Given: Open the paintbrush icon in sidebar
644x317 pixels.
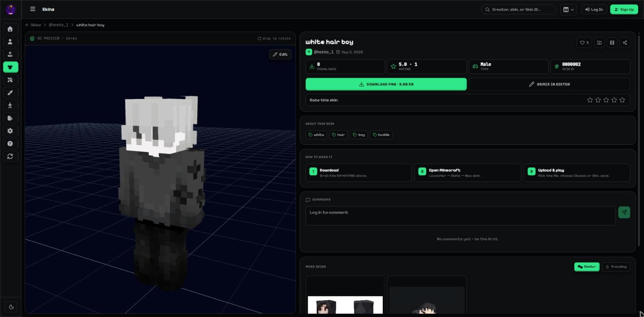Looking at the screenshot, I should tap(10, 92).
